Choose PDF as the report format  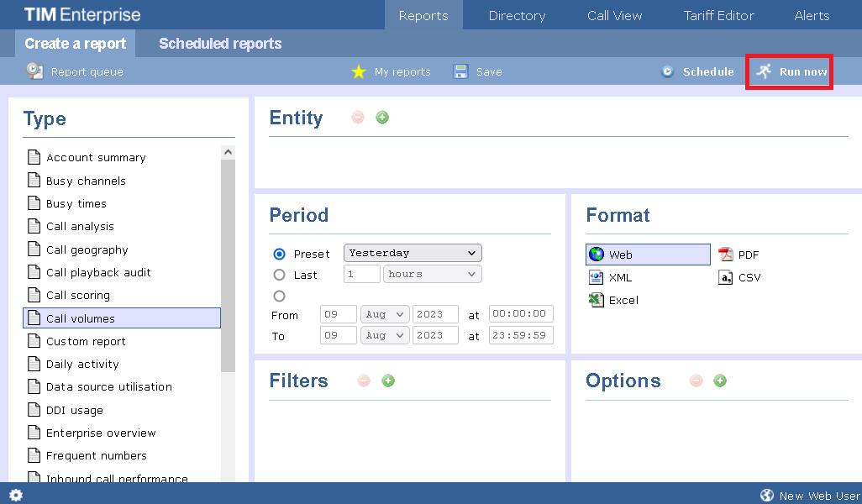[739, 255]
